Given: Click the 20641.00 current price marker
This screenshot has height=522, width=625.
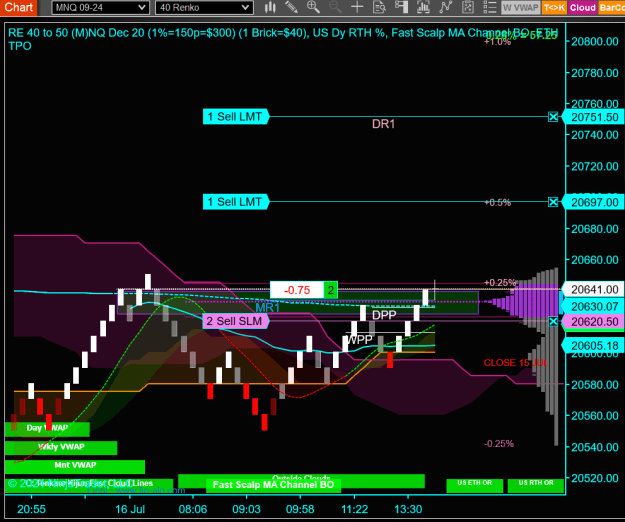Looking at the screenshot, I should click(593, 289).
